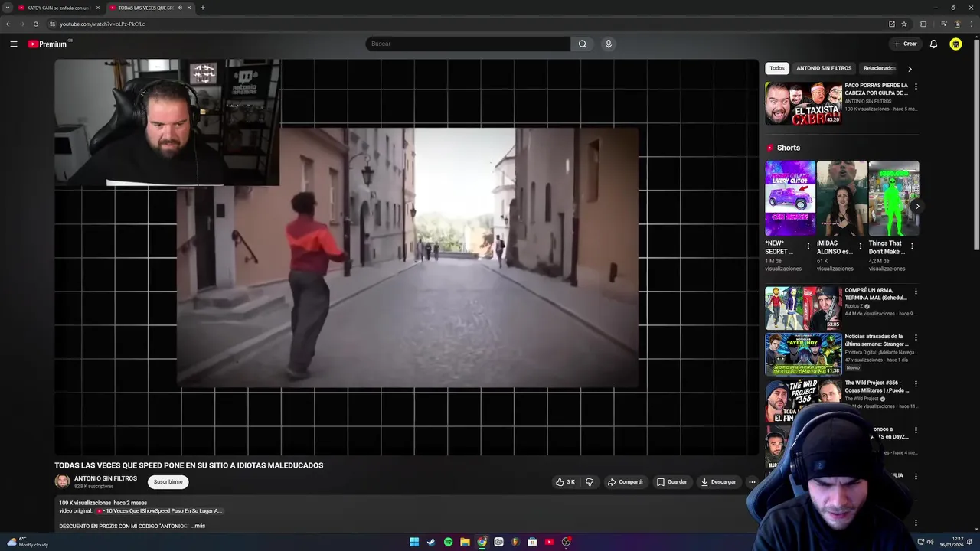View site information icon in address bar
The image size is (980, 551).
[x=52, y=24]
